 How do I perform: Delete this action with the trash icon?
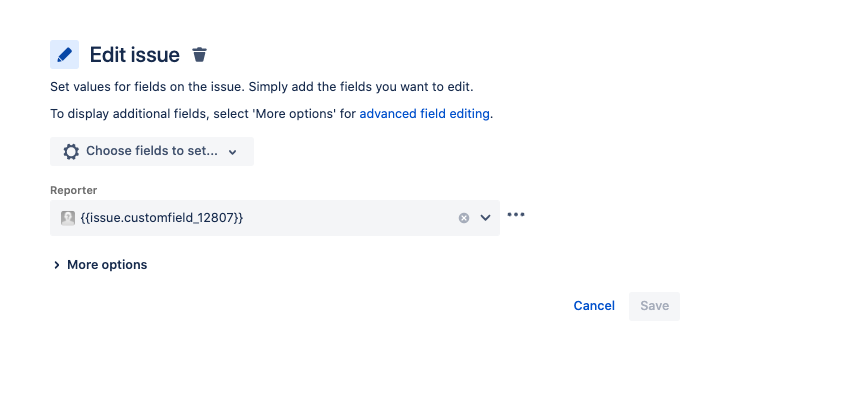pyautogui.click(x=199, y=55)
